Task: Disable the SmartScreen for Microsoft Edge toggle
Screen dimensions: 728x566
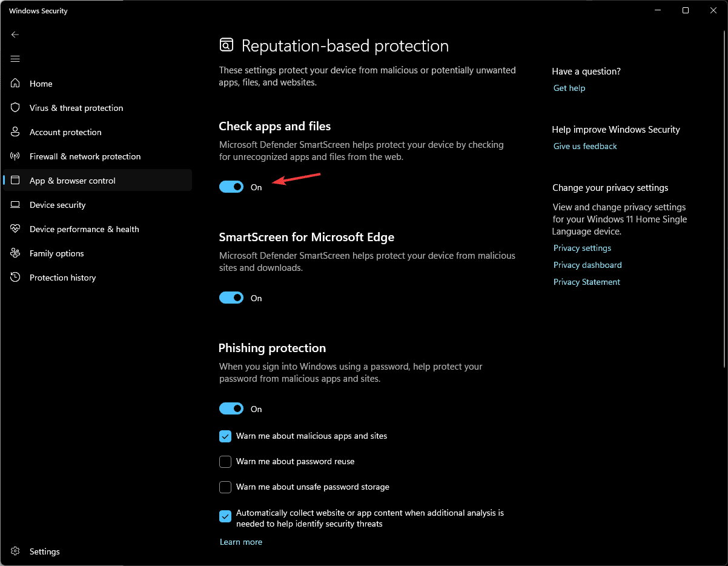Action: click(231, 298)
